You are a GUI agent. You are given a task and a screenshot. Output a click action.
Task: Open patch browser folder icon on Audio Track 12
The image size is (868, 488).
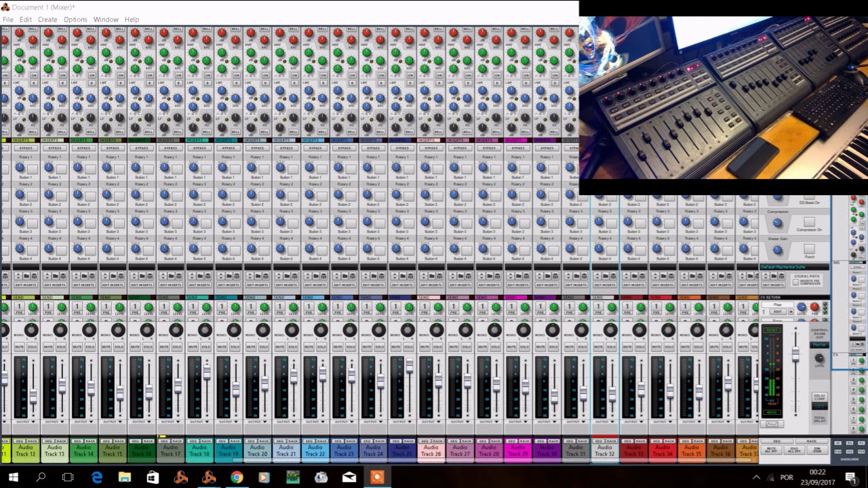[x=26, y=276]
